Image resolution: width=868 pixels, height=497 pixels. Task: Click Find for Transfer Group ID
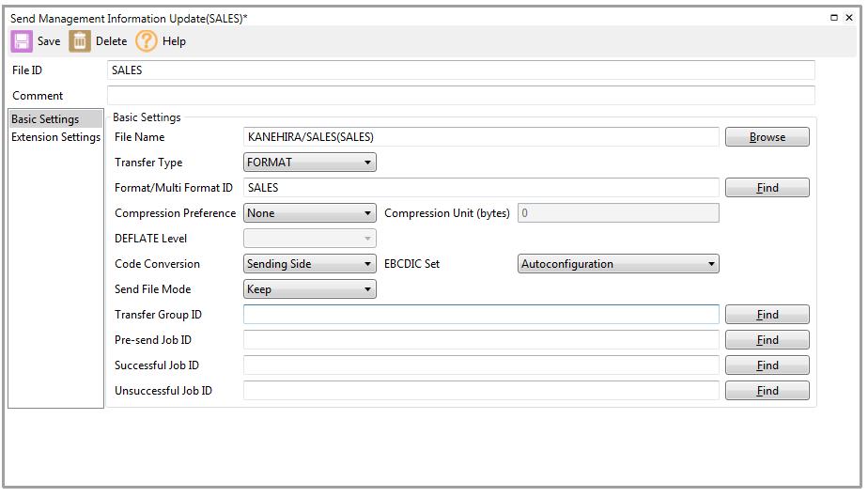[x=767, y=315]
